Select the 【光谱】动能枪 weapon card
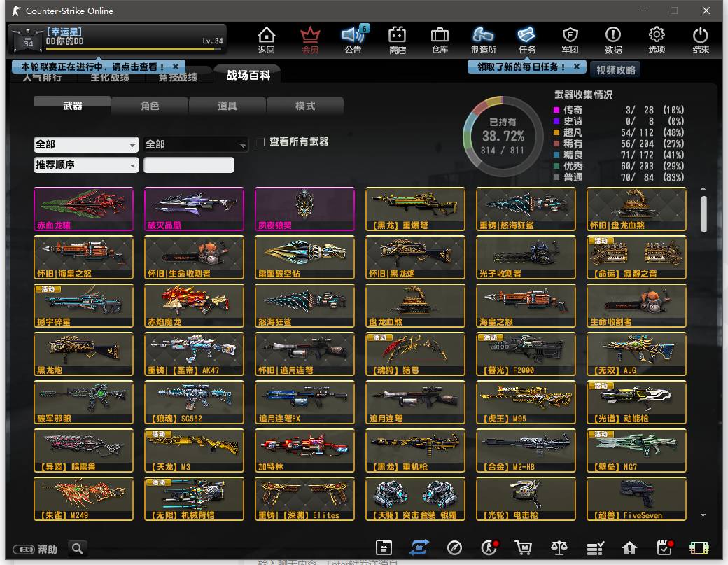The width and height of the screenshot is (728, 565). click(x=636, y=402)
